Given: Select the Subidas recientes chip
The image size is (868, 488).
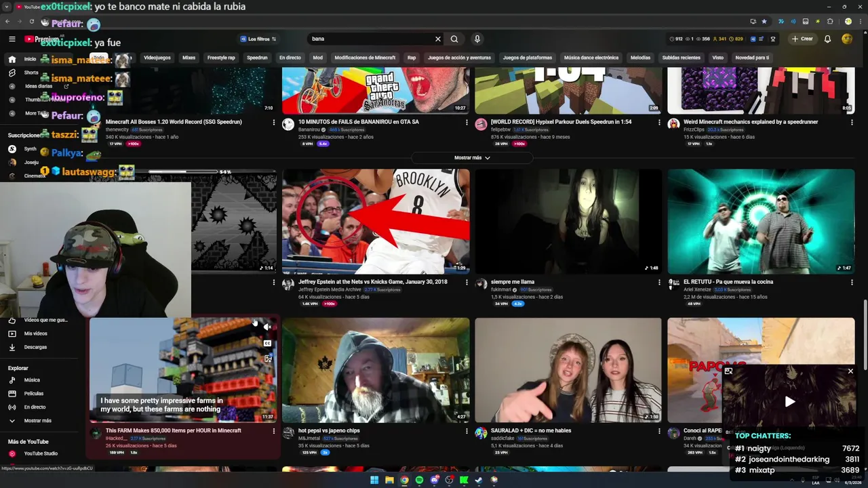Looking at the screenshot, I should 681,58.
